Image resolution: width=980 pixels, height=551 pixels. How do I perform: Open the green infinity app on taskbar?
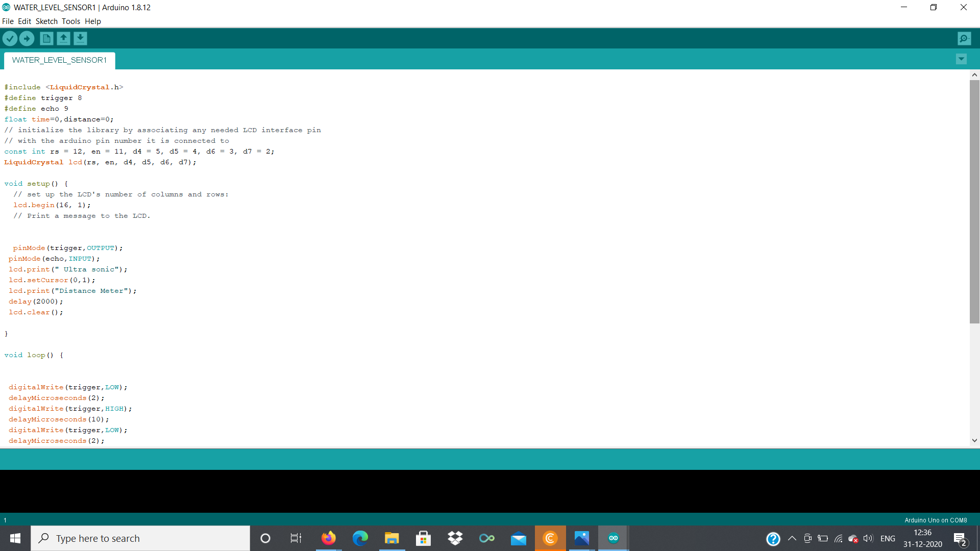tap(486, 538)
